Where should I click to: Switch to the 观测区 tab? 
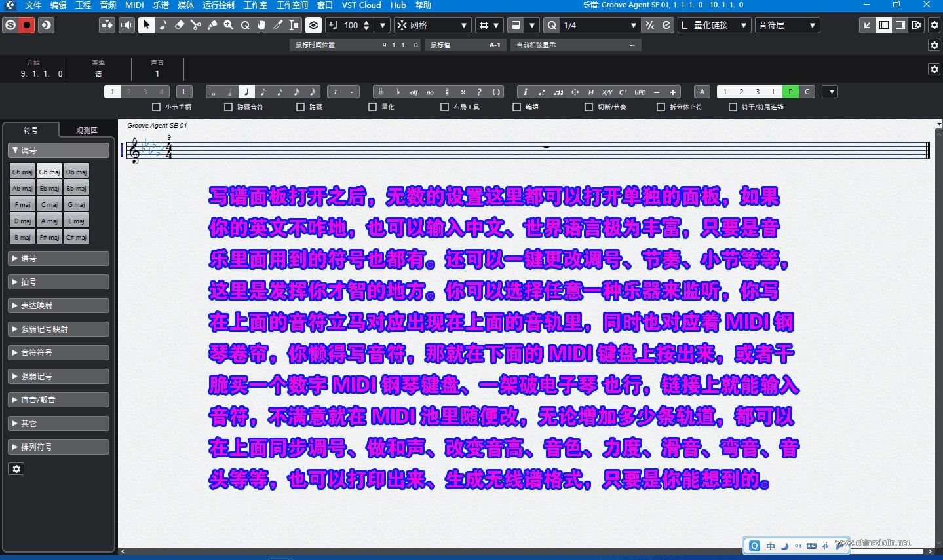[x=87, y=130]
